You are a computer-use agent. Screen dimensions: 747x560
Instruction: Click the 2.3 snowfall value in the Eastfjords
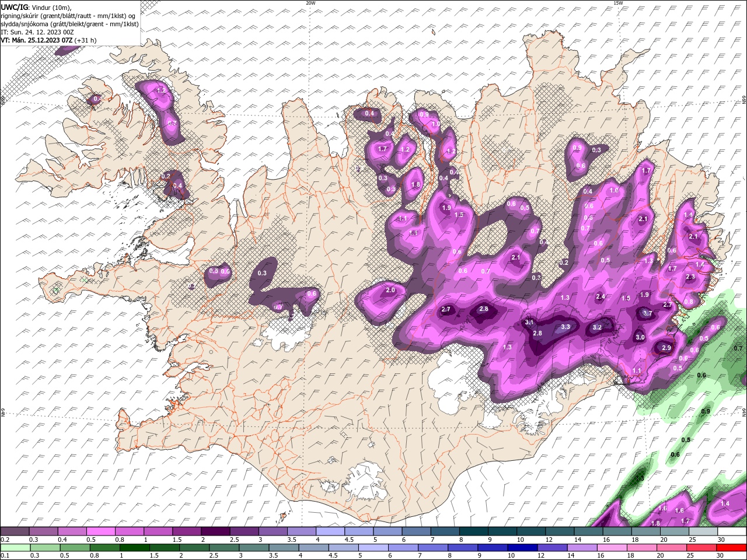(x=690, y=277)
